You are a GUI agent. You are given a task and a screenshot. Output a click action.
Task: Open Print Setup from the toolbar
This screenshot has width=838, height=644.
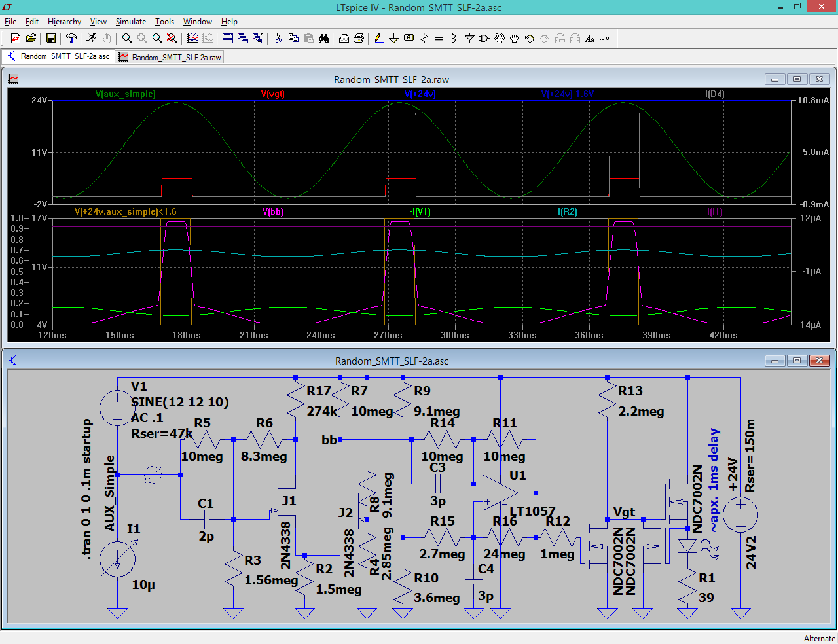click(344, 39)
